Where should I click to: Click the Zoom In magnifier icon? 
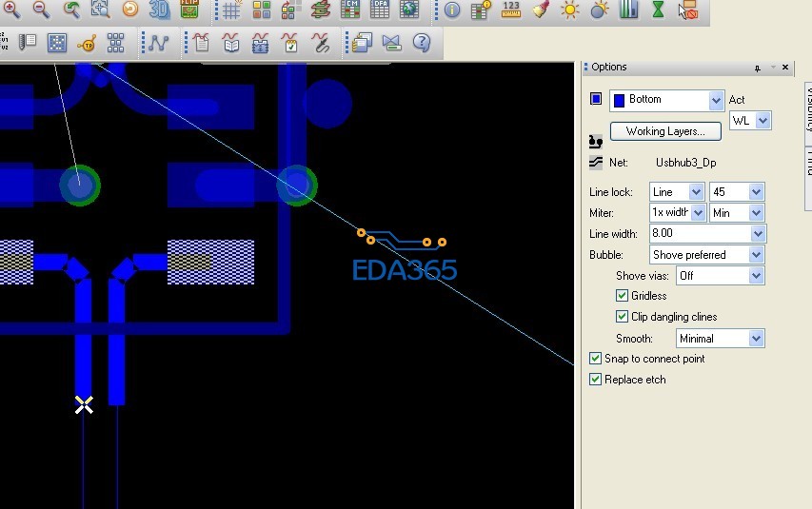(x=11, y=10)
